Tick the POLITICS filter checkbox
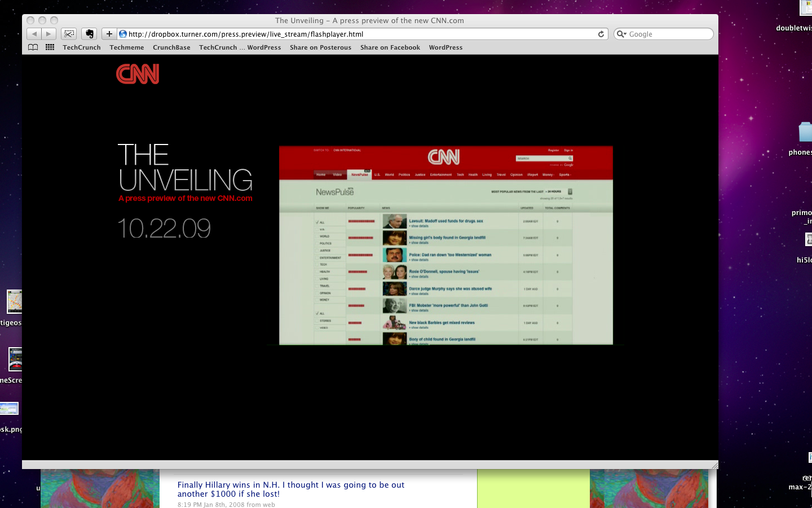812x508 pixels. (x=317, y=243)
